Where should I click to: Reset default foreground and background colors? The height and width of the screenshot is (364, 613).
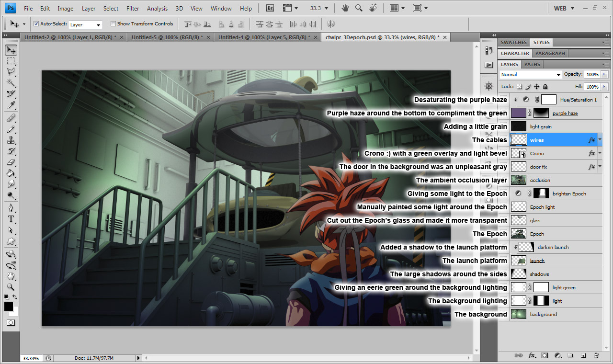(7, 297)
